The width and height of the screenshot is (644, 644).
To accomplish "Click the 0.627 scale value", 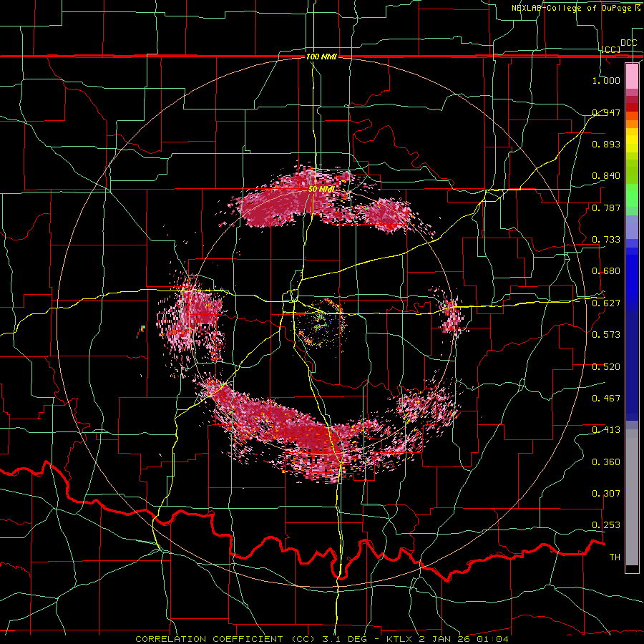I will tap(606, 303).
